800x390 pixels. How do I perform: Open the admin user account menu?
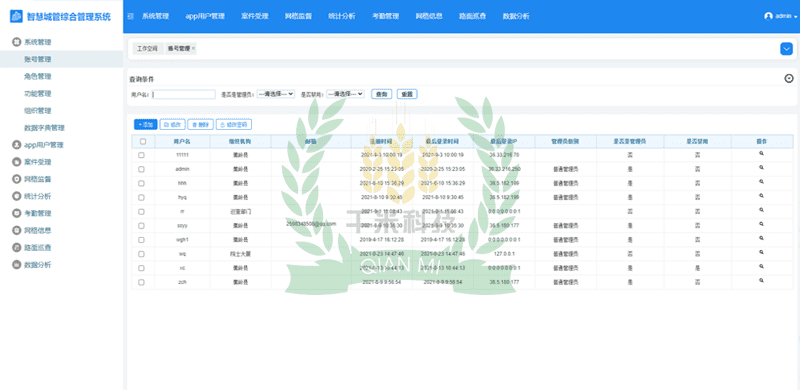780,16
